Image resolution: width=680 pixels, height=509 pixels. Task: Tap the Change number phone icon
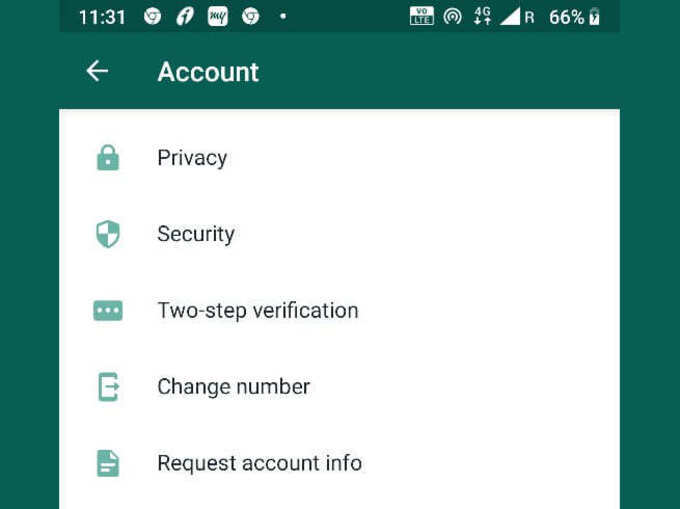(x=108, y=387)
